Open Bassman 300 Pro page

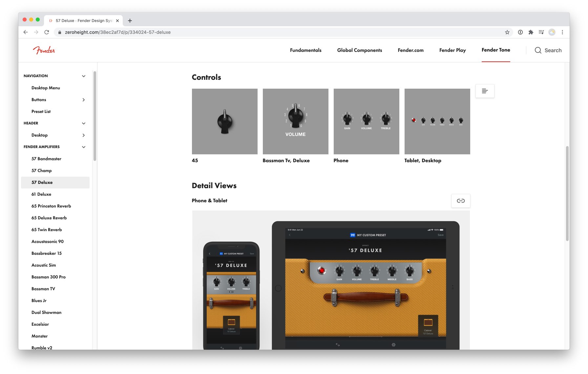[49, 277]
